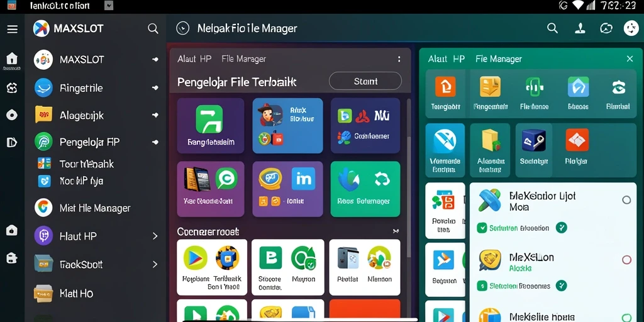Screen dimensions: 644x322
Task: Toggle green Sletiolen checkbox under MeXsLlon
Action: [x=482, y=286]
